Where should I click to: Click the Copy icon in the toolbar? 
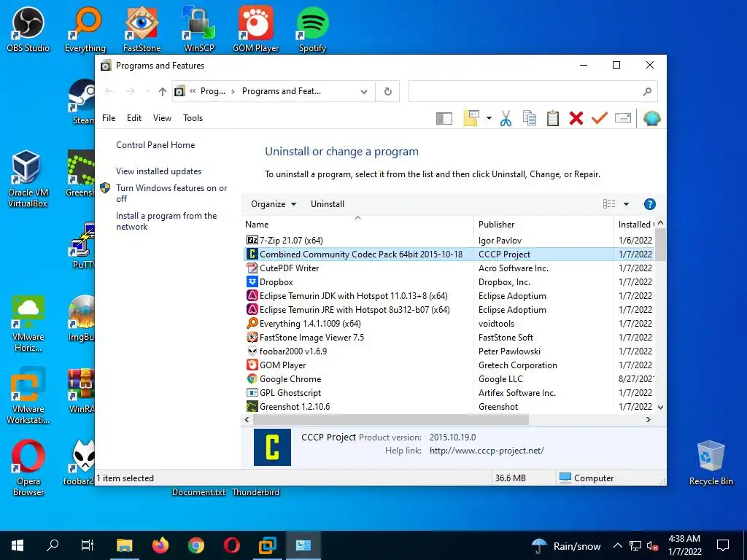pyautogui.click(x=530, y=118)
